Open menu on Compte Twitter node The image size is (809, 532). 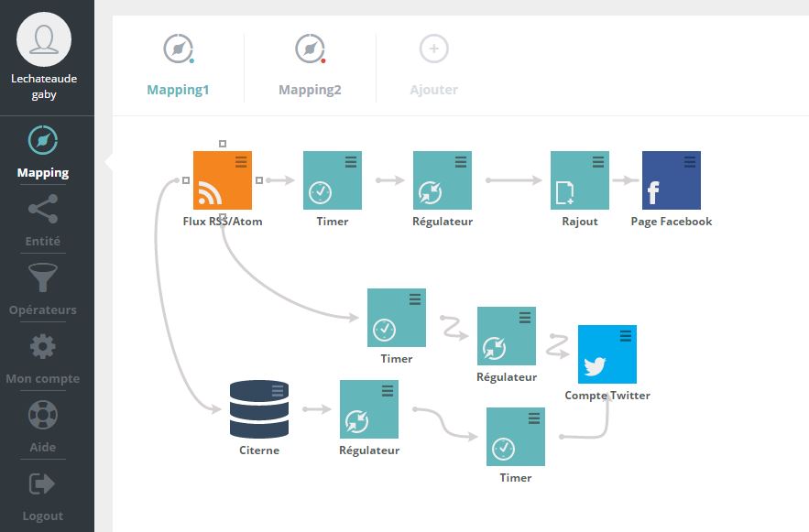626,336
